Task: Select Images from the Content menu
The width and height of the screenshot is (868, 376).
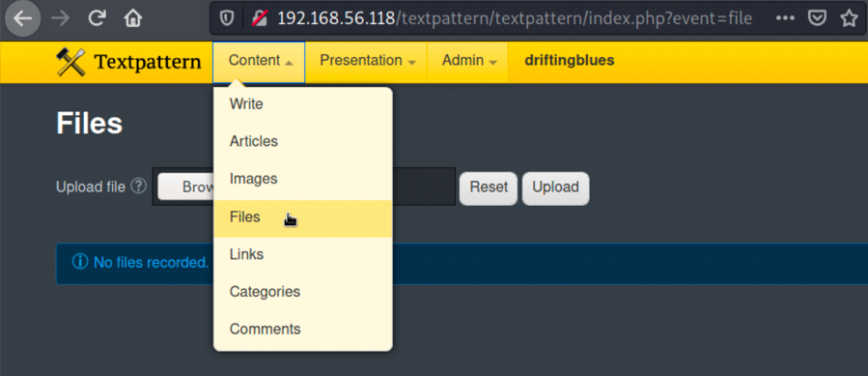Action: (303, 179)
